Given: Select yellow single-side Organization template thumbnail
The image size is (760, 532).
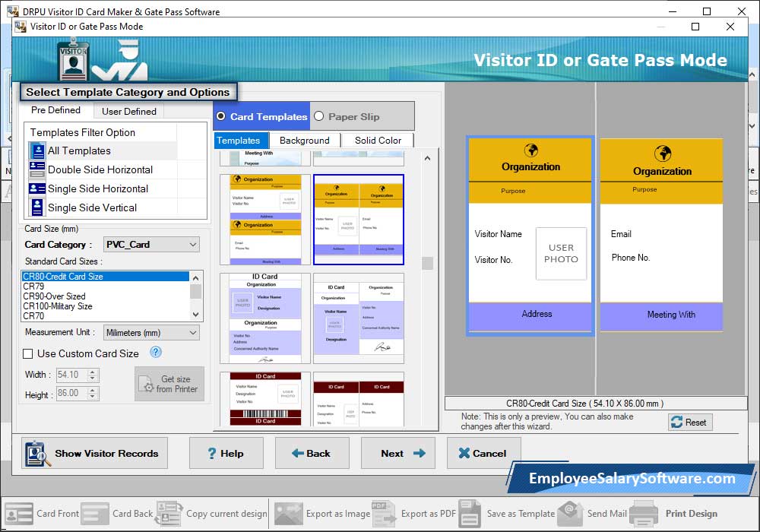Looking at the screenshot, I should point(265,220).
